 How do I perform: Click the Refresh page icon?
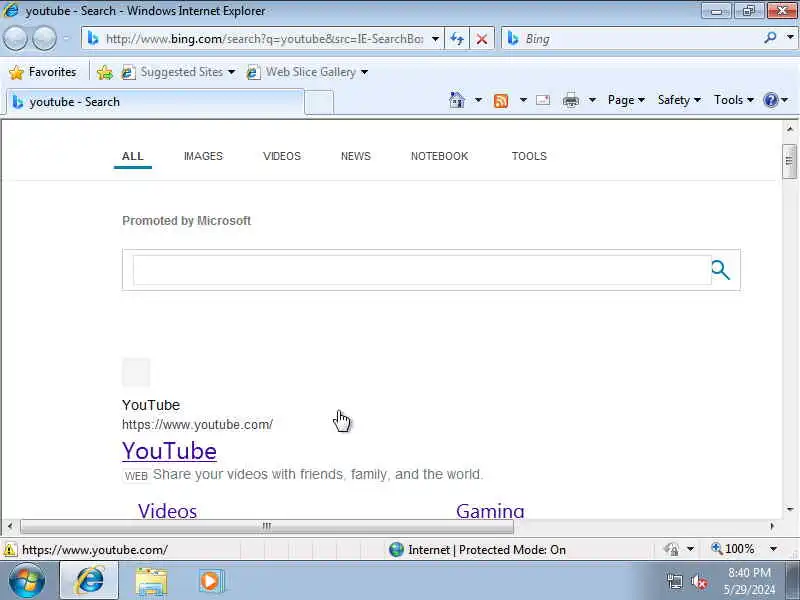click(457, 39)
